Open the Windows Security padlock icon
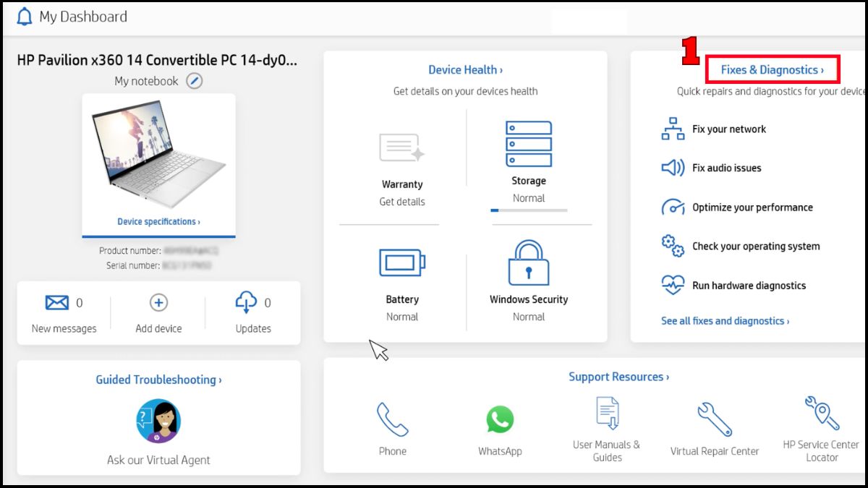Image resolution: width=868 pixels, height=488 pixels. tap(529, 263)
